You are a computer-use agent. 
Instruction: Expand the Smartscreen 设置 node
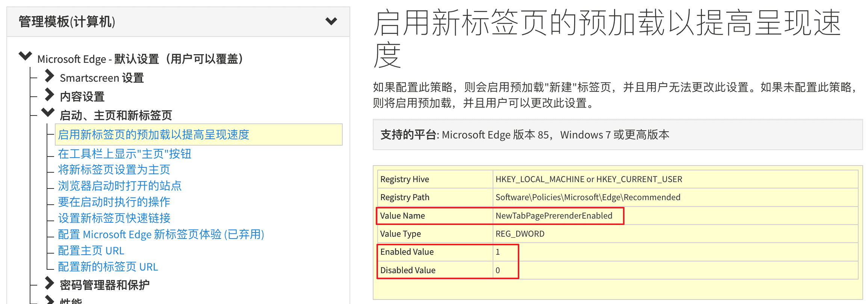[49, 76]
